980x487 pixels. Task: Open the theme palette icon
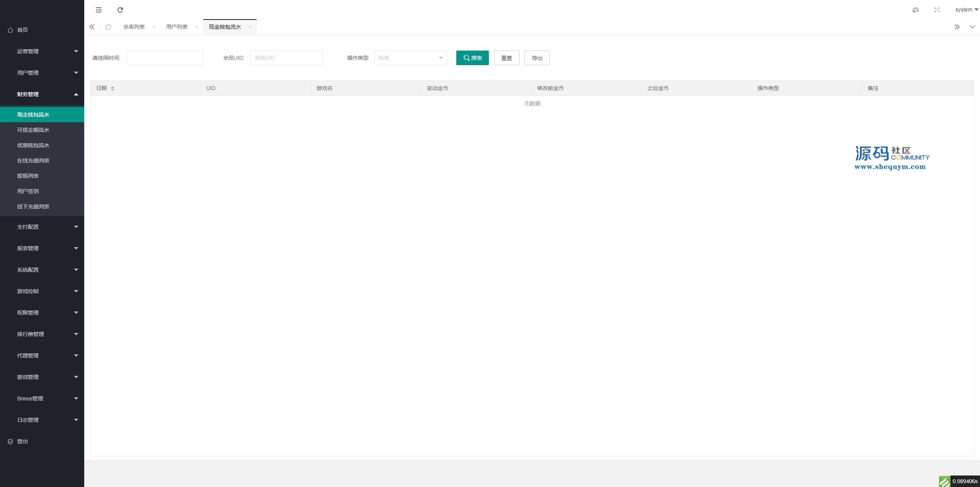tap(915, 10)
